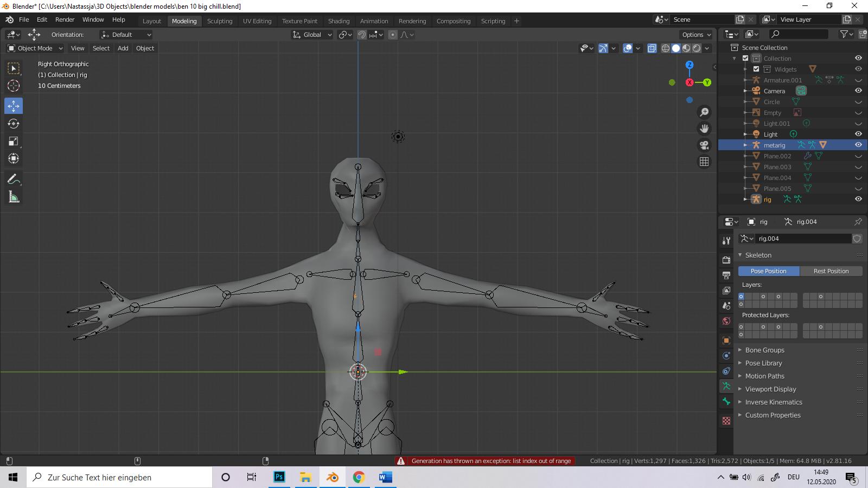The width and height of the screenshot is (868, 488).
Task: Hide the Camera object in outliner
Action: point(858,91)
